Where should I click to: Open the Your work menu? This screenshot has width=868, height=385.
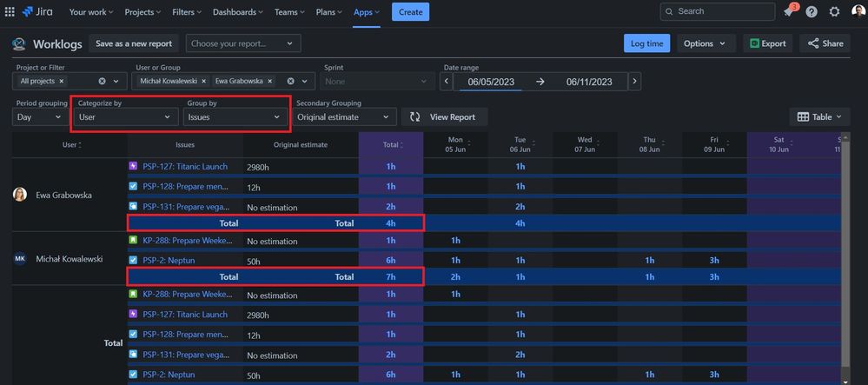coord(90,11)
